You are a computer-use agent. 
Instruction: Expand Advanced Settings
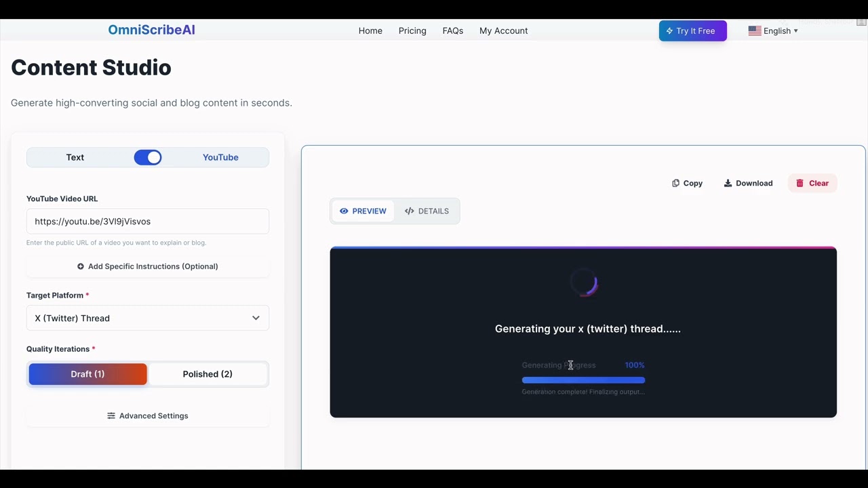148,415
